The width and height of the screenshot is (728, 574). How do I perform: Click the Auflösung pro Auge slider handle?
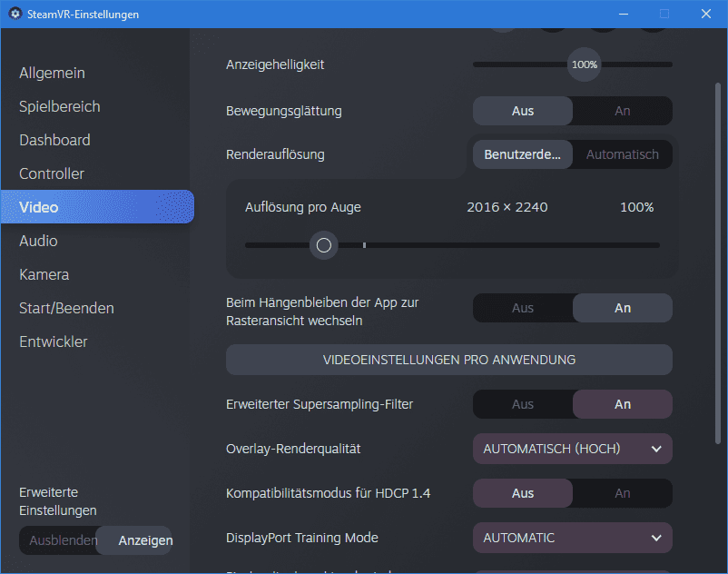pos(324,245)
